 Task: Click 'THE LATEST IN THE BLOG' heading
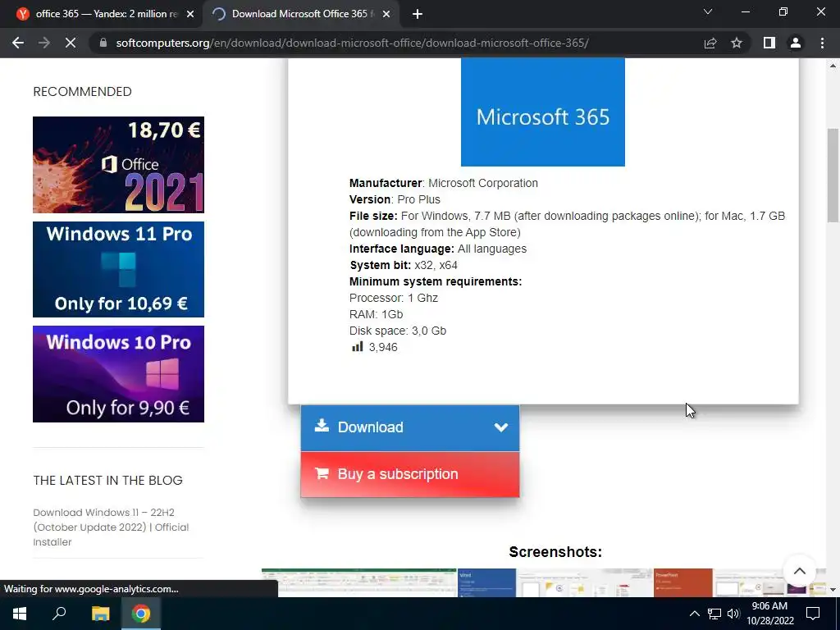pos(107,481)
